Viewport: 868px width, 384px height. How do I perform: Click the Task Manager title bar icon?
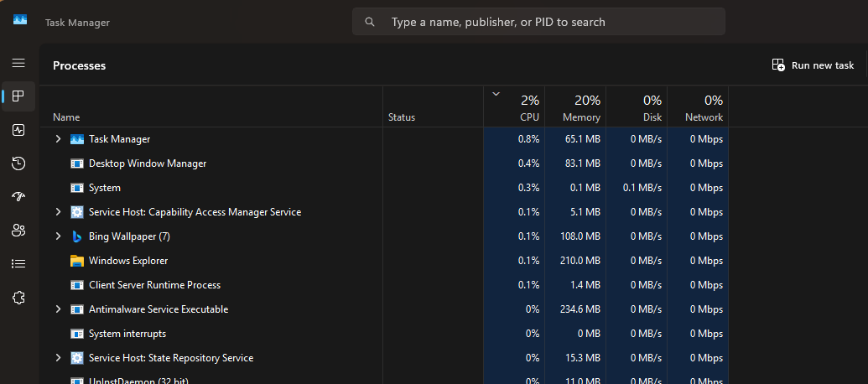(20, 20)
